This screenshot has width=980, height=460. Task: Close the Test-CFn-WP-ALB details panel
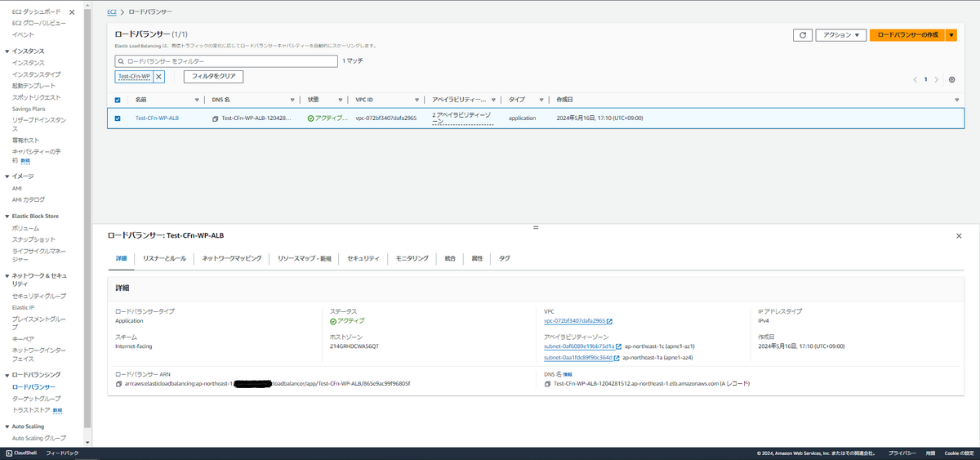click(x=959, y=235)
